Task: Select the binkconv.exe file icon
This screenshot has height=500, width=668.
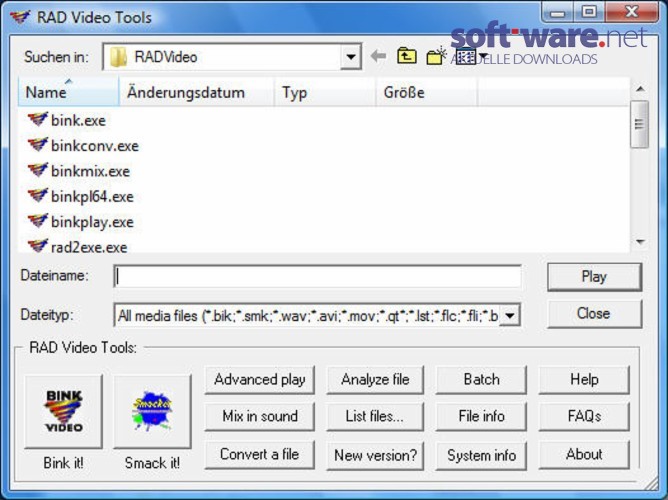Action: pyautogui.click(x=38, y=145)
